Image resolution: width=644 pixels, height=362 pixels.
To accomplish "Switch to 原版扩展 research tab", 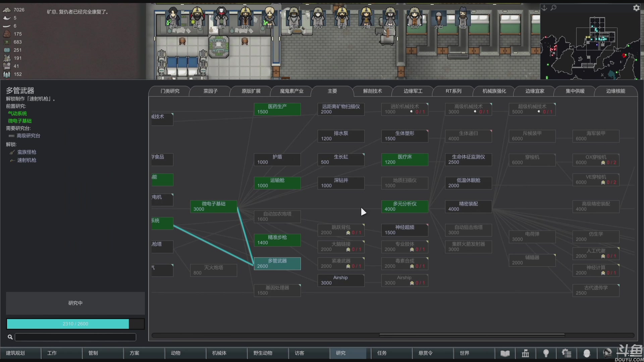I will coord(251,91).
